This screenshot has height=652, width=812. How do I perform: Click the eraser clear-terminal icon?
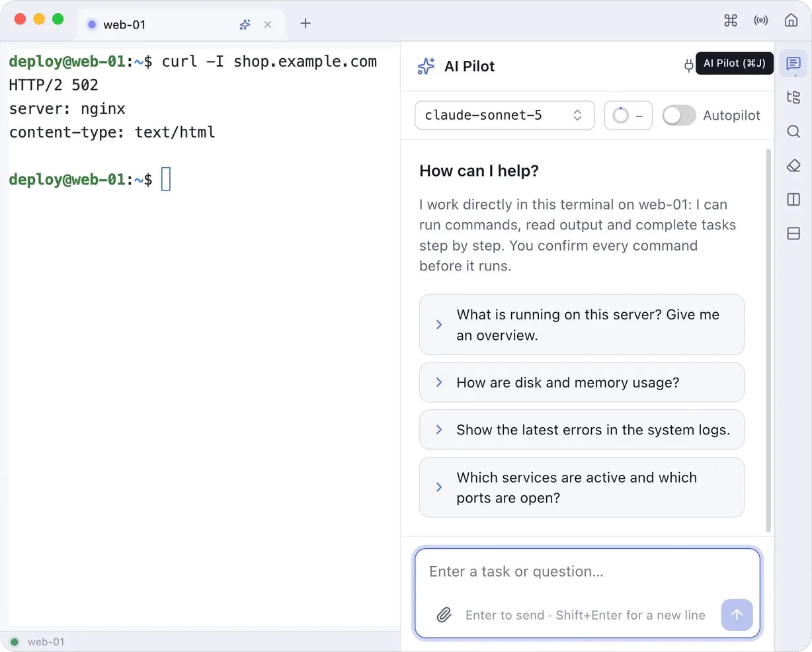(793, 165)
